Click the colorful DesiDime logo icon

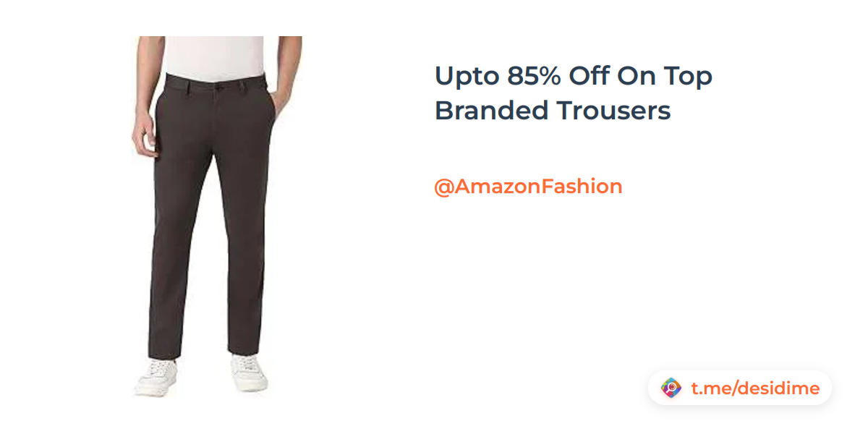tap(671, 388)
